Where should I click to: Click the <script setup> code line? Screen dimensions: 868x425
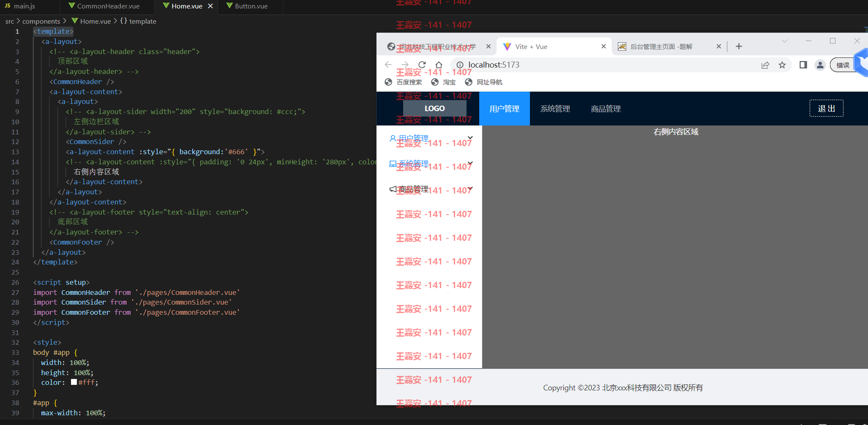(61, 282)
